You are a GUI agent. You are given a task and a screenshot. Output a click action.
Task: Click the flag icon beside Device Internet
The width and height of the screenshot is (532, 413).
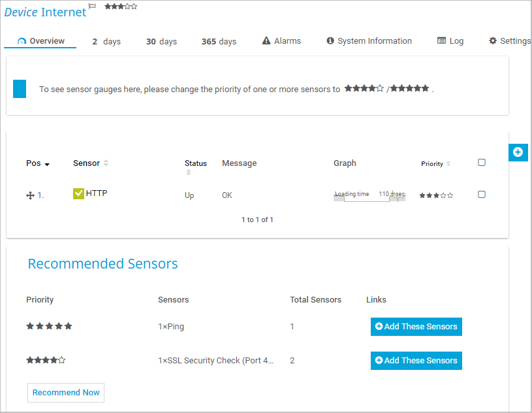pos(92,7)
